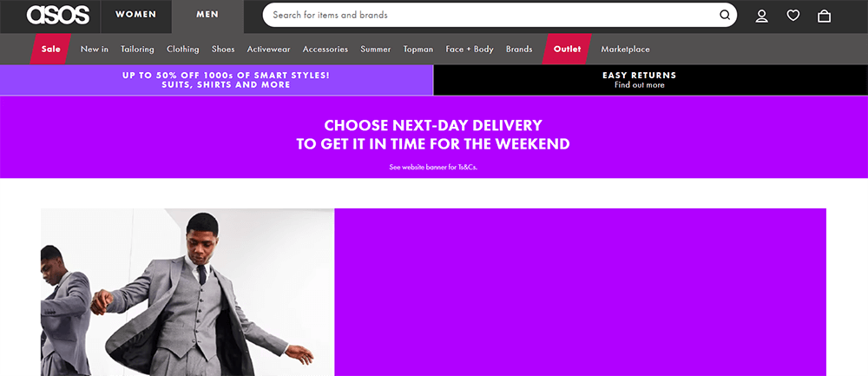Screen dimensions: 868x376
Task: Open the Shoes menu
Action: [x=223, y=49]
